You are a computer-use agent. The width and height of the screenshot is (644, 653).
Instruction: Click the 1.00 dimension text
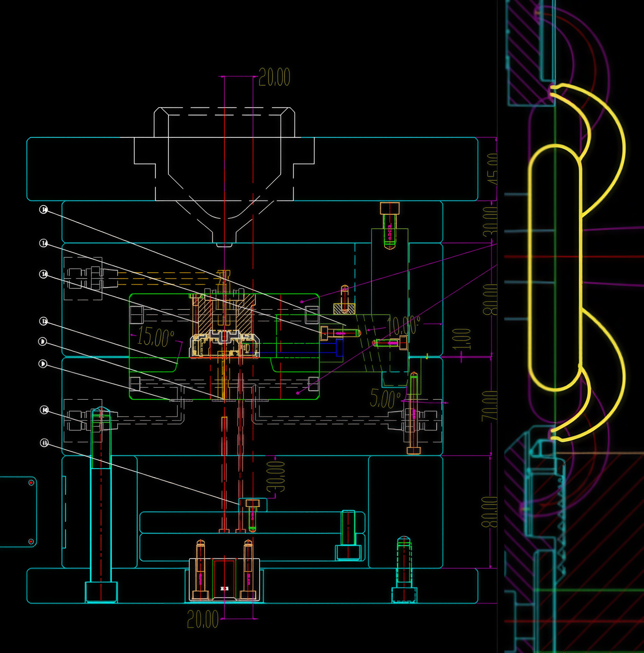[462, 339]
